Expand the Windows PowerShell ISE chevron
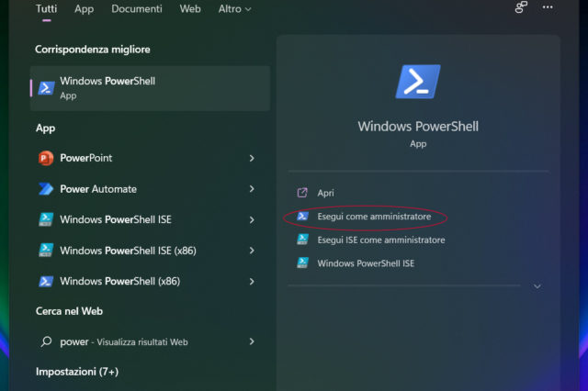The height and width of the screenshot is (391, 588). pos(252,219)
